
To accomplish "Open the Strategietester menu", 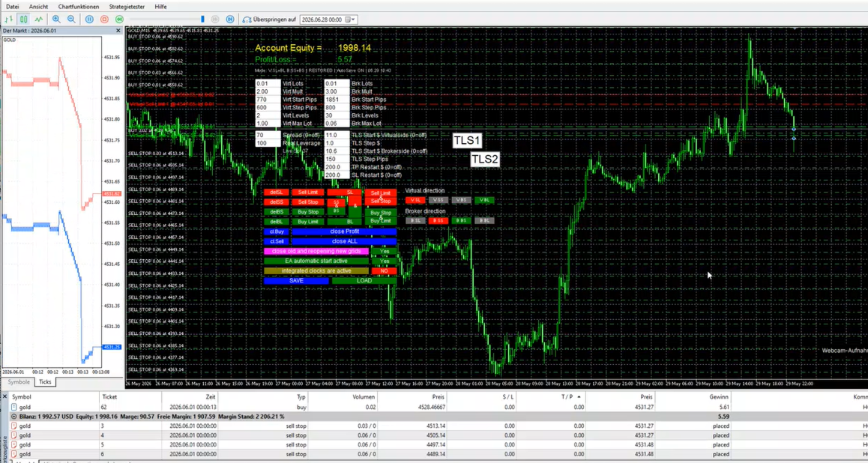I will 127,7.
